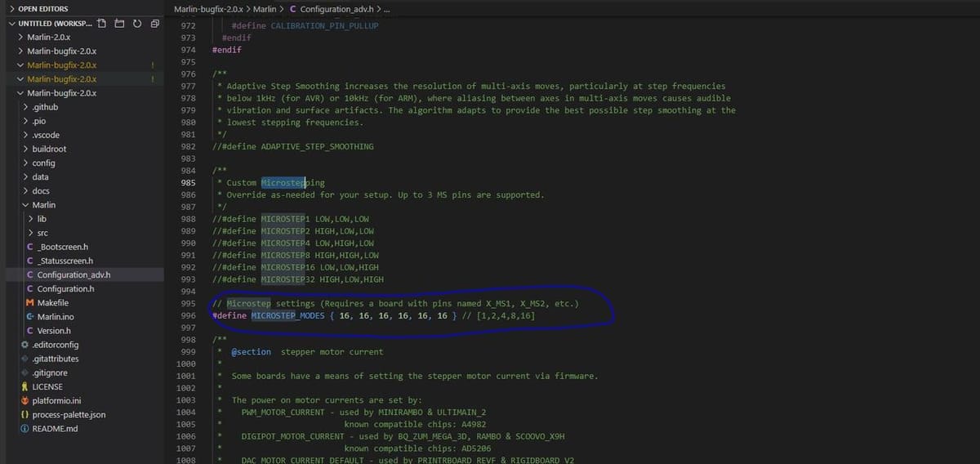The width and height of the screenshot is (980, 464).
Task: Collapse all folders using the collapse icon
Action: (x=154, y=23)
